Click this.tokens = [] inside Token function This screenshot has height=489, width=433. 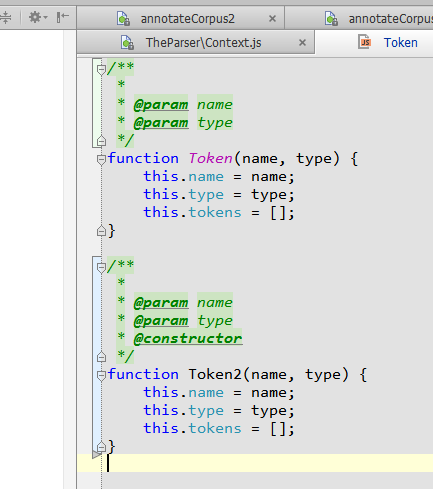(219, 212)
